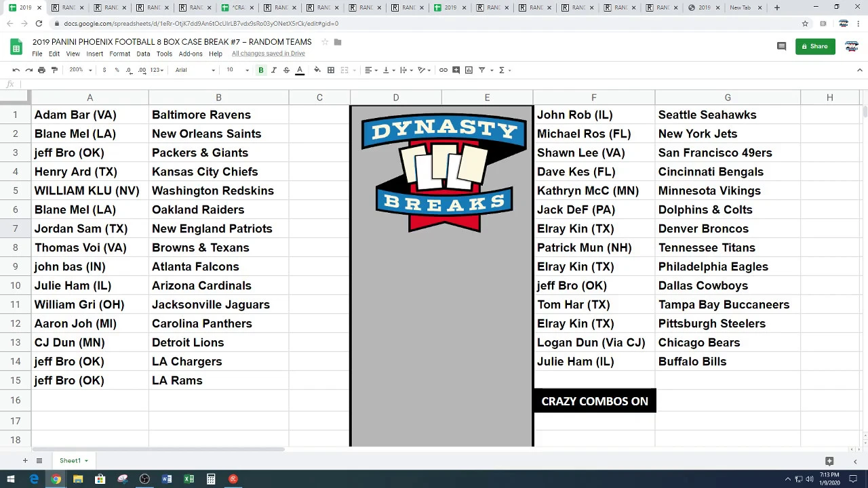Open the all sheets list

coord(39,461)
